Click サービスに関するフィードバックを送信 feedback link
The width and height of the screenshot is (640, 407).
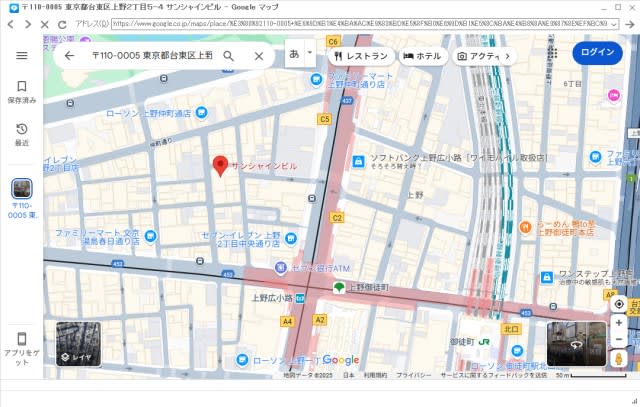tap(493, 375)
